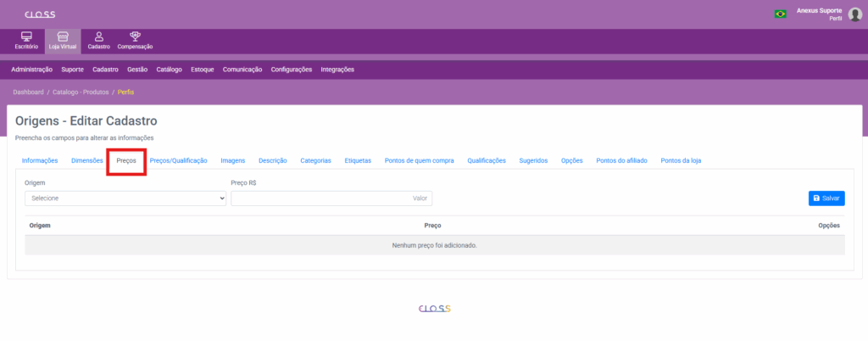Click the CLOSS logo in header

click(x=41, y=14)
